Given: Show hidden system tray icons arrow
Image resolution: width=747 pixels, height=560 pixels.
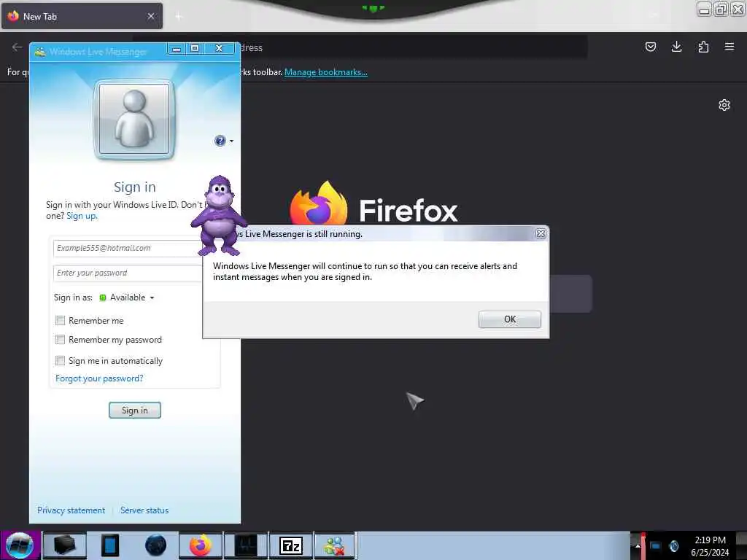Looking at the screenshot, I should [638, 546].
